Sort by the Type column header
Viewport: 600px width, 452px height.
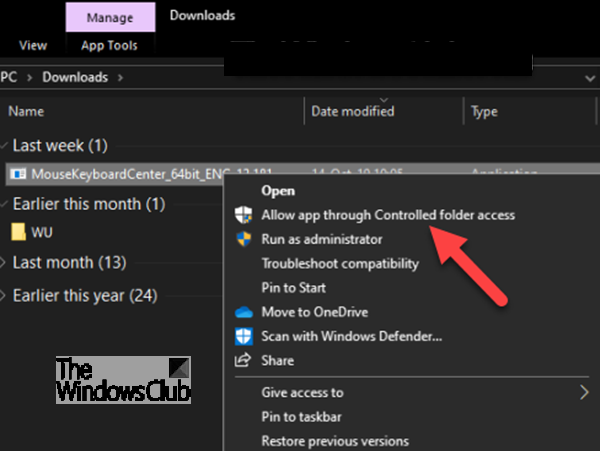(x=484, y=112)
